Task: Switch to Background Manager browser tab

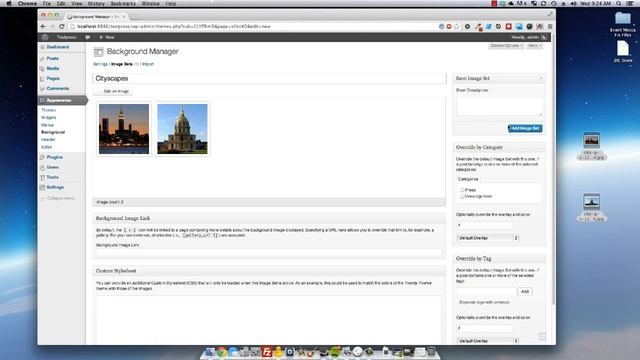Action: (96, 17)
